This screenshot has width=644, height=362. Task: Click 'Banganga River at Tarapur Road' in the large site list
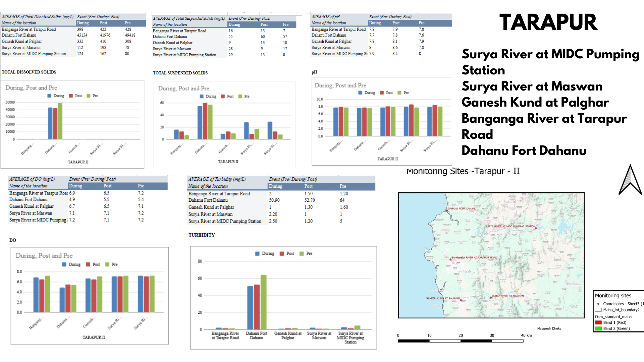click(544, 126)
